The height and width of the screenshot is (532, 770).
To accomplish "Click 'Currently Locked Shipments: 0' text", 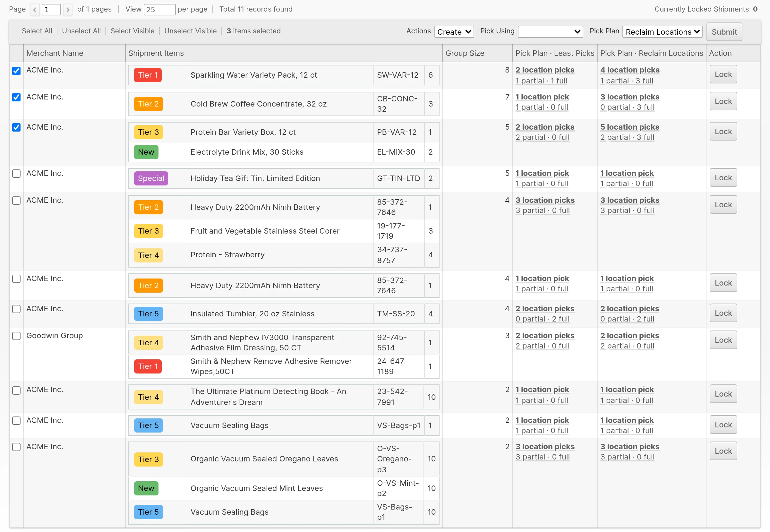I will (706, 9).
